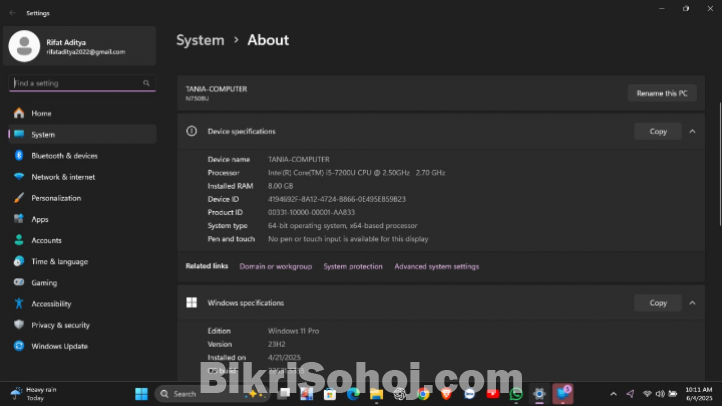The height and width of the screenshot is (406, 722).
Task: Click the battery tray icon
Action: pos(673,394)
